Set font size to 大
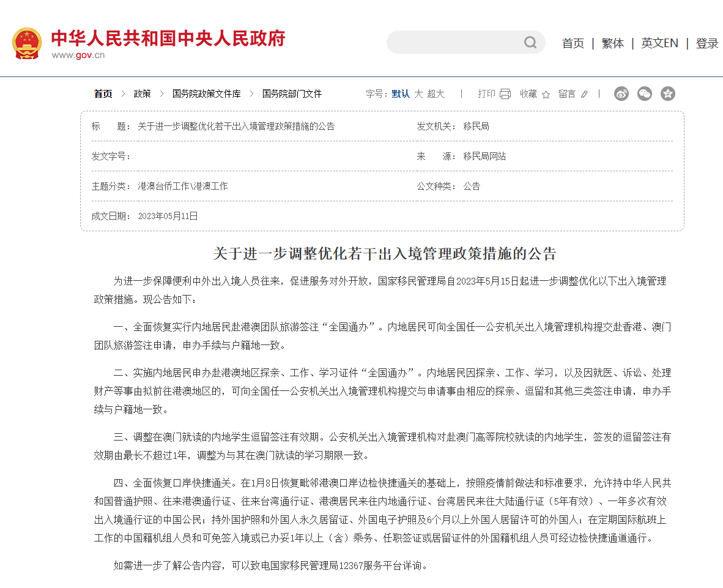The height and width of the screenshot is (588, 723). [x=418, y=94]
